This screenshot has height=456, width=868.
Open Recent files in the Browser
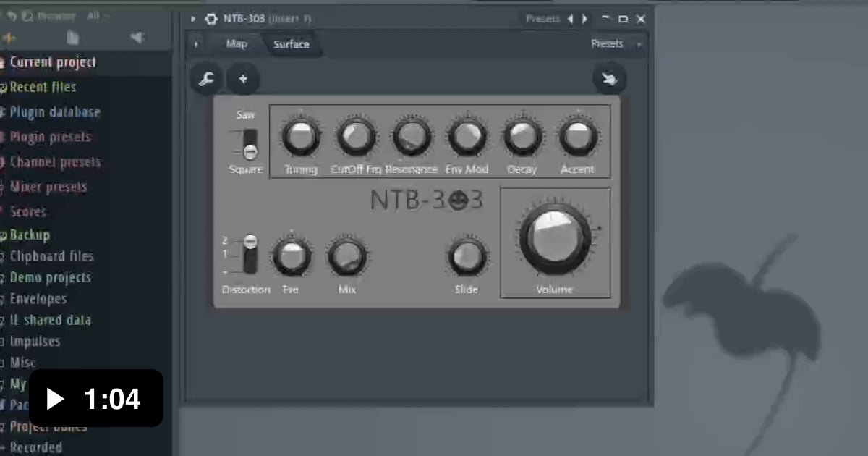point(43,86)
